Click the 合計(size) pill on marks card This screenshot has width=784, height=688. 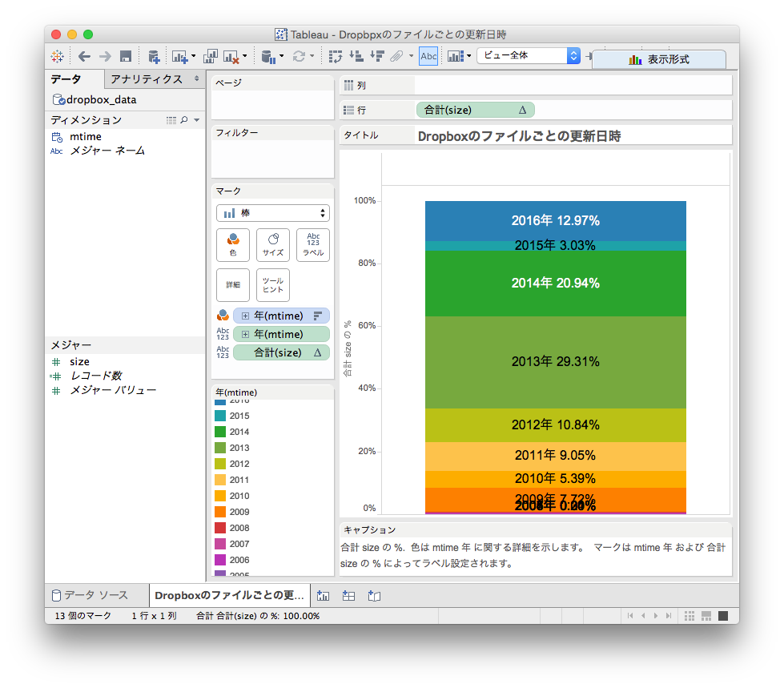[x=282, y=352]
